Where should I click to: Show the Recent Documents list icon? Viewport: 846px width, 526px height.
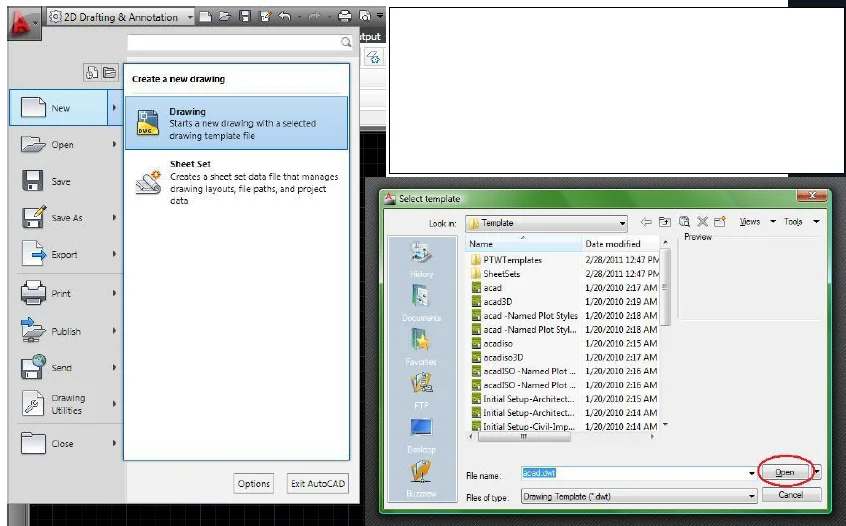click(x=92, y=72)
